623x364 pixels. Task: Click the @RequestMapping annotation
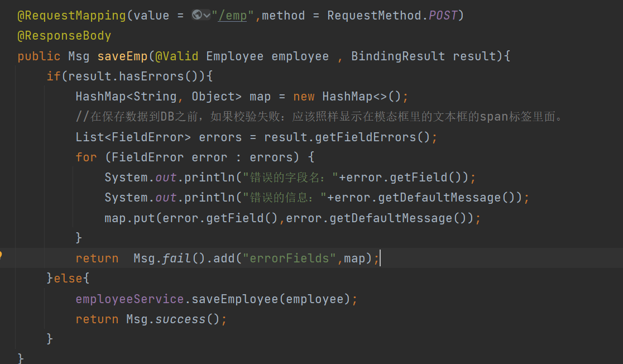coord(71,16)
